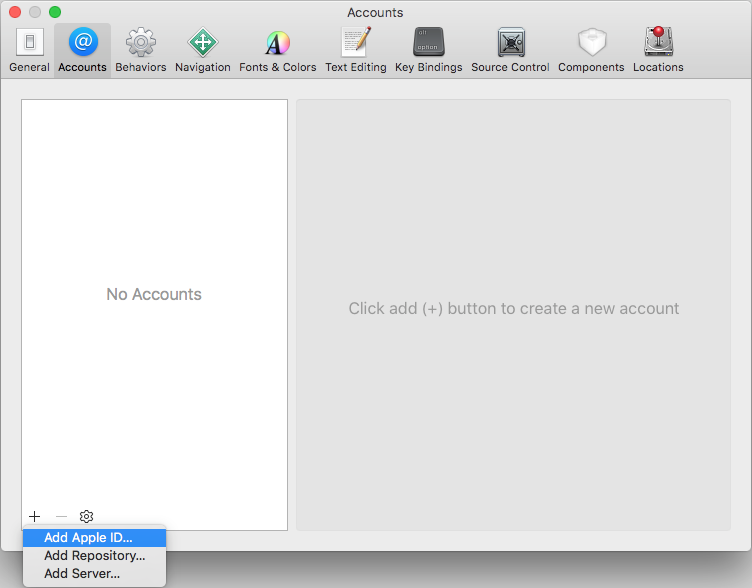
Task: Click the remove (–) account button
Action: 61,517
